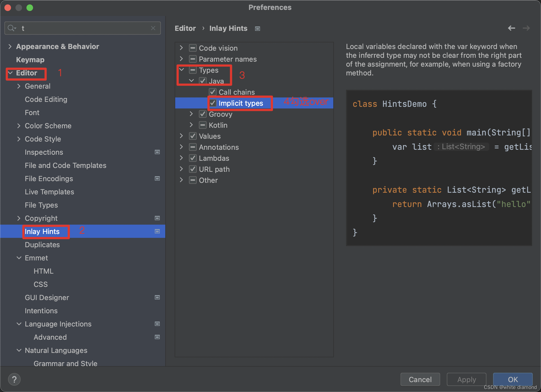Expand the Code vision group
This screenshot has height=392, width=541.
[181, 48]
